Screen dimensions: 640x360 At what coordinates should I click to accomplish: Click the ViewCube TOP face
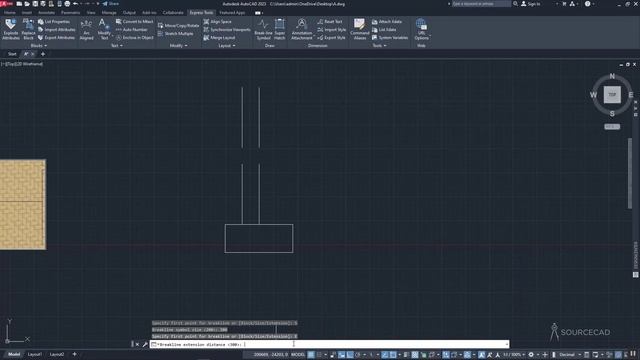click(x=612, y=95)
